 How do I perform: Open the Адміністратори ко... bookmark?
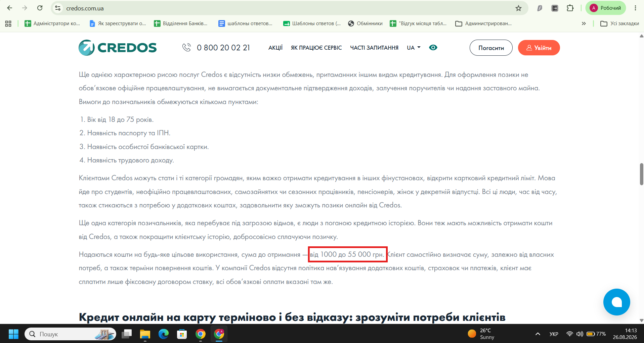52,23
